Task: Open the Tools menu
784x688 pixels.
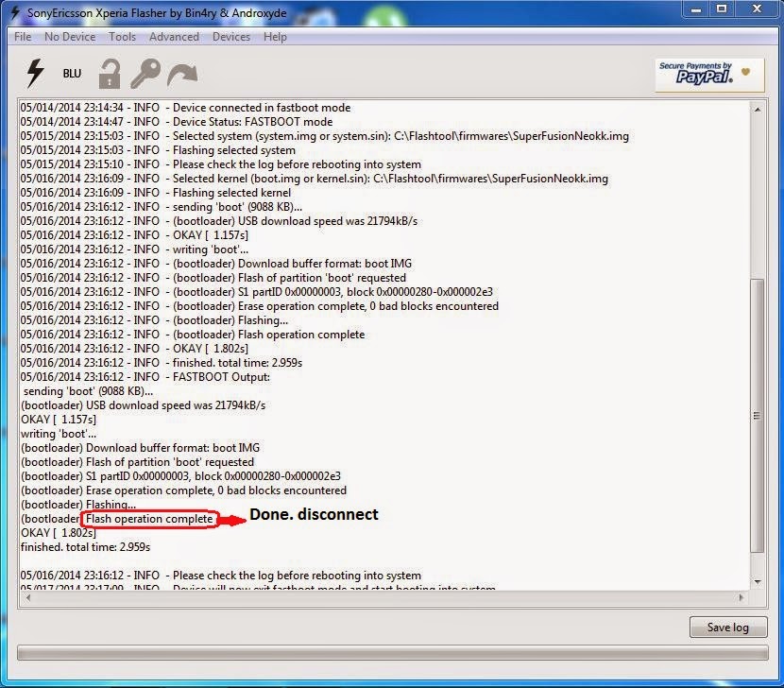Action: [123, 37]
